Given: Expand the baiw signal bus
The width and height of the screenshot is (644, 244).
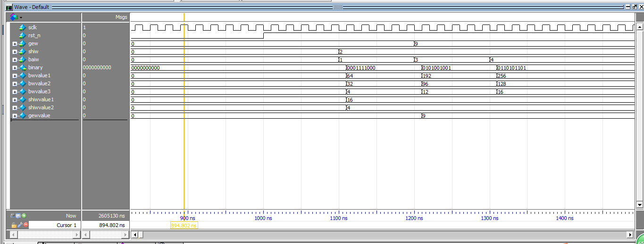Looking at the screenshot, I should [x=15, y=60].
